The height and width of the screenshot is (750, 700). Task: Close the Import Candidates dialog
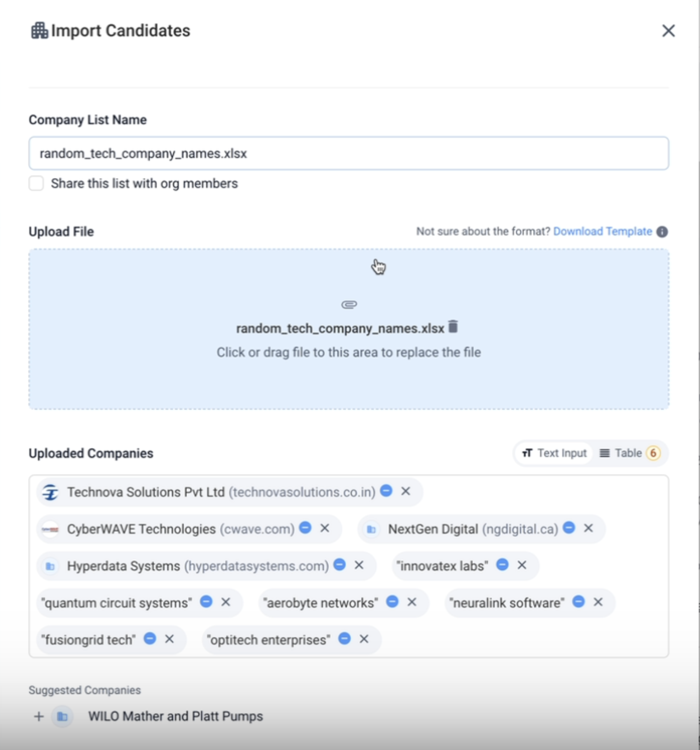(x=668, y=31)
